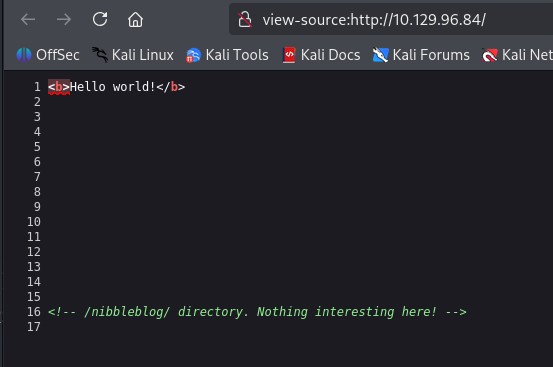
Task: Focus the address bar with view-source URL
Action: [391, 19]
